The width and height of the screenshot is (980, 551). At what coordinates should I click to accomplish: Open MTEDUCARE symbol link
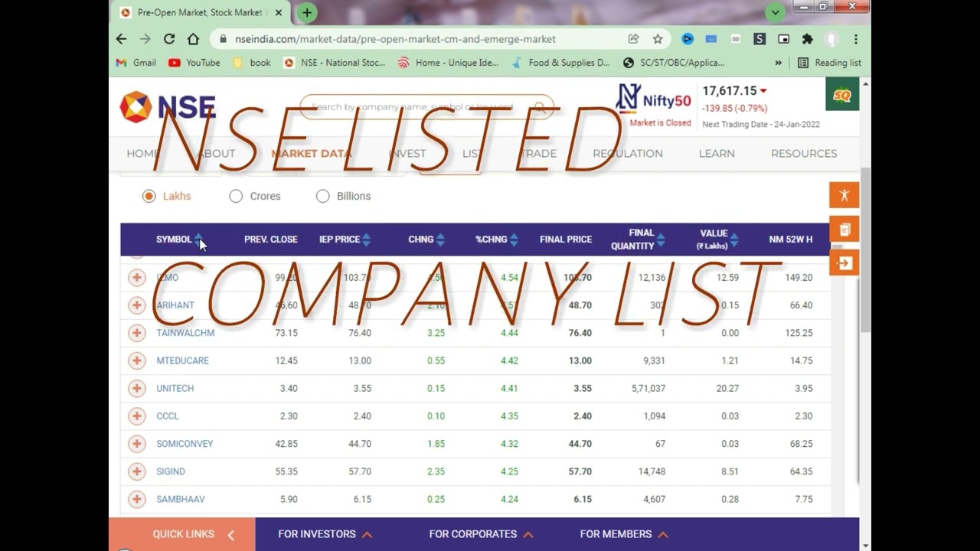[x=182, y=360]
